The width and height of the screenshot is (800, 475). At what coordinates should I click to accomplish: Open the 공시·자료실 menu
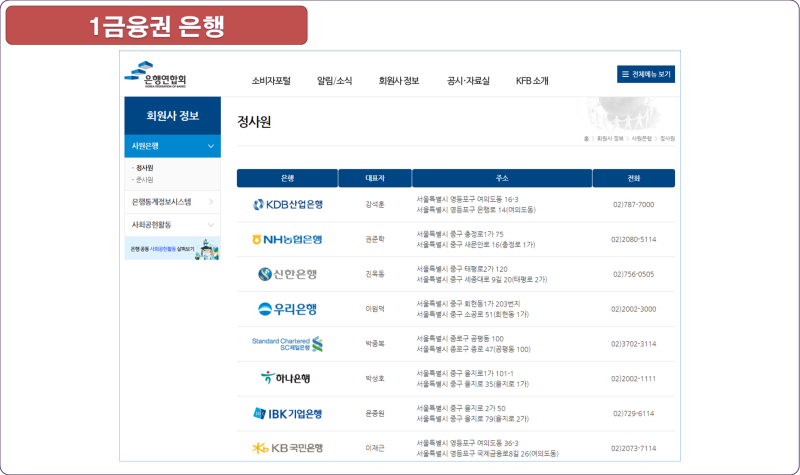point(468,81)
